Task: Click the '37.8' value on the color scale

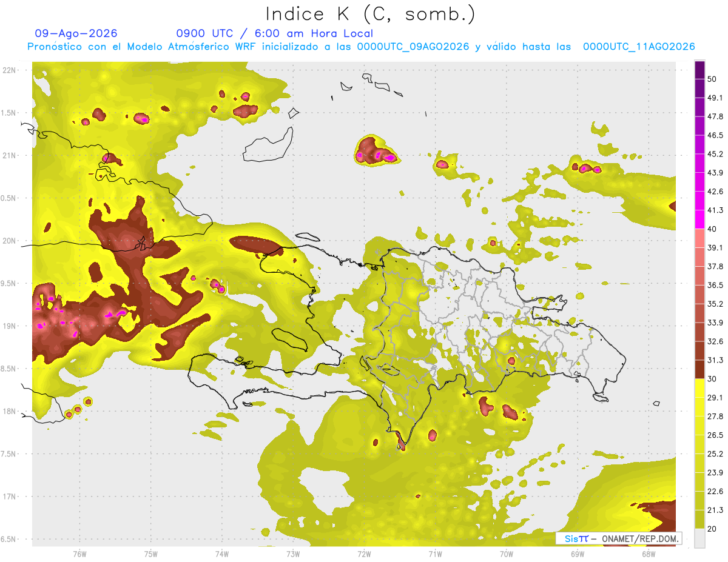Action: click(715, 266)
